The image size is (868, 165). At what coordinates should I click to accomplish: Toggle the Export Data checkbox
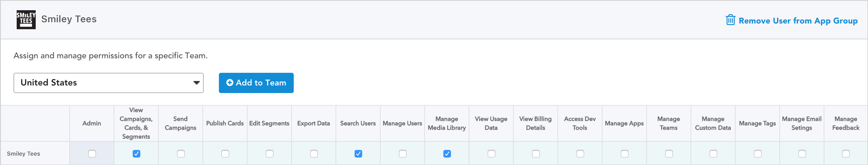314,154
